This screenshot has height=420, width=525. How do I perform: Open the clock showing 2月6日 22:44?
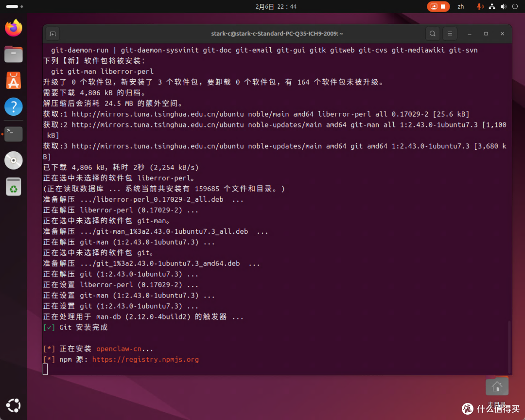tap(276, 7)
